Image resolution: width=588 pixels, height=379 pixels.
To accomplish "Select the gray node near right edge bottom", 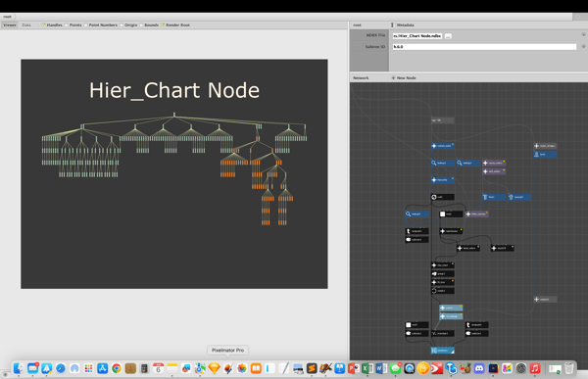I will click(545, 299).
